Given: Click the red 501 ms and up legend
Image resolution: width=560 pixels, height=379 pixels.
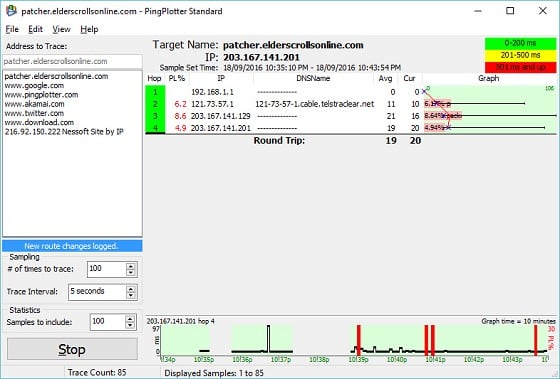Looking at the screenshot, I should pos(520,67).
